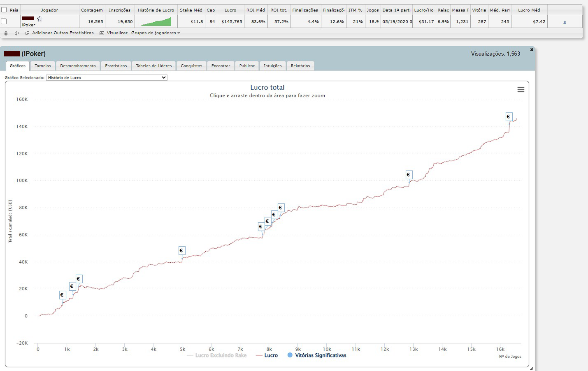Click the refresh icon next to trash
Image resolution: width=588 pixels, height=371 pixels.
(x=16, y=33)
